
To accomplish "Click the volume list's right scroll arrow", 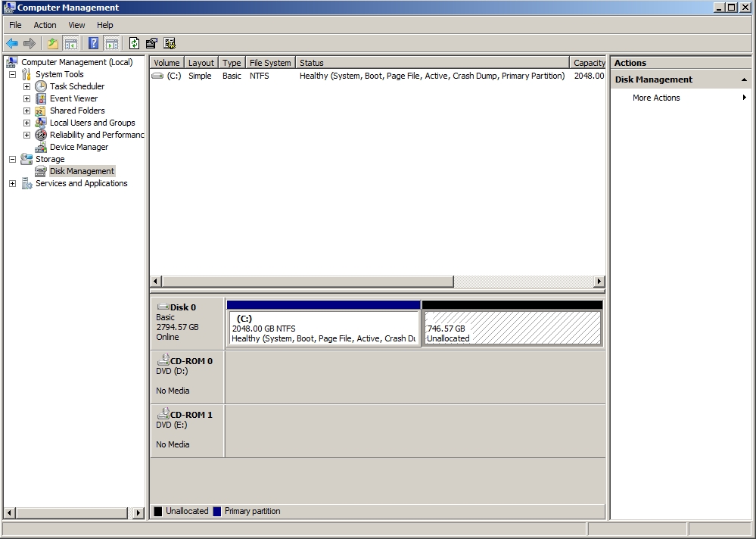I will [x=599, y=282].
